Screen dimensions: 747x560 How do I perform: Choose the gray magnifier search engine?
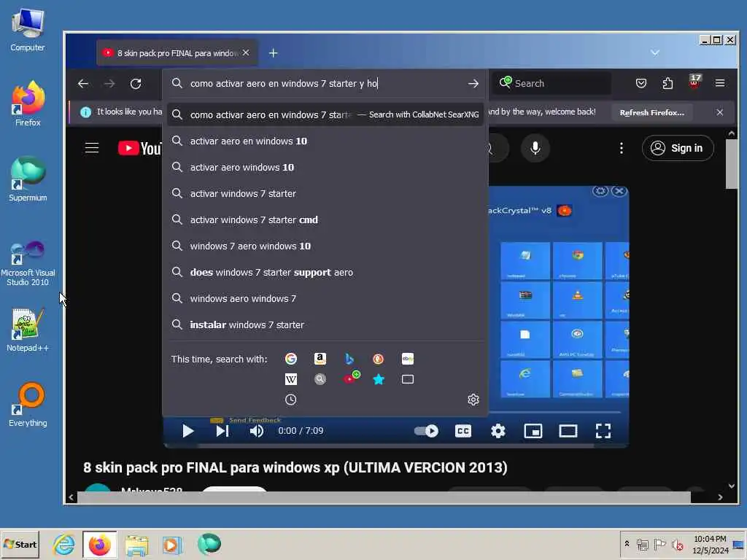320,379
